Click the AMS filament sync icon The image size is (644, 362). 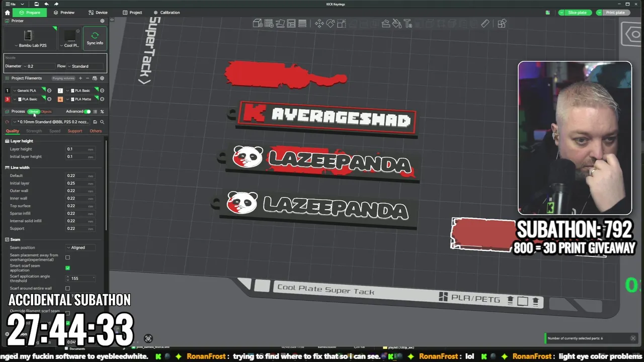(x=95, y=78)
